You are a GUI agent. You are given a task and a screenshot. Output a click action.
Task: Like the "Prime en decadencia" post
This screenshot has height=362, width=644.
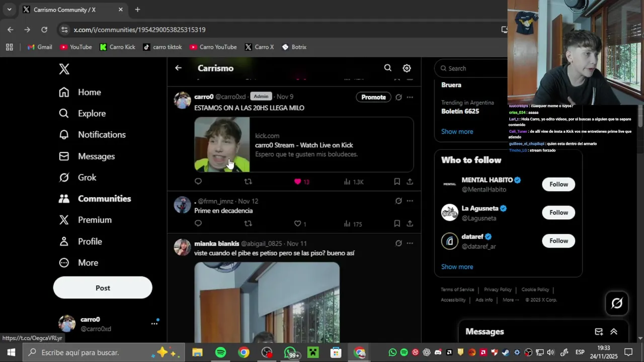coord(300,224)
